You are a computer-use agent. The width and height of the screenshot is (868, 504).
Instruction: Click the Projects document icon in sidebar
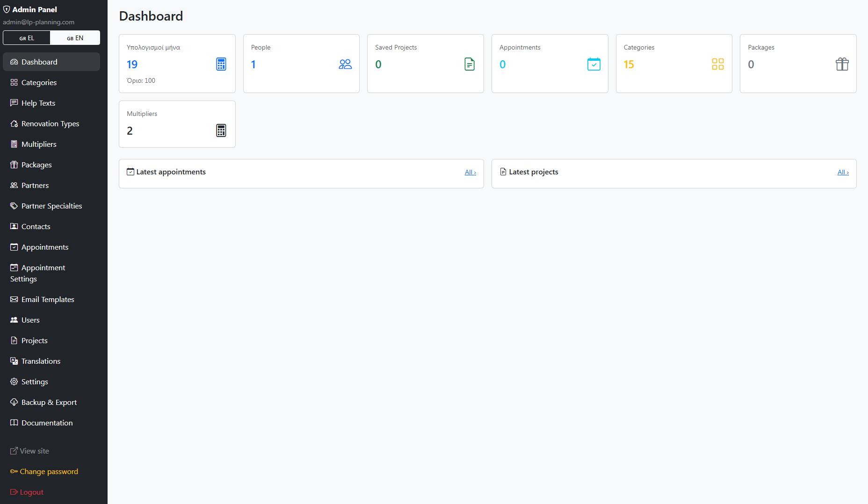click(14, 340)
